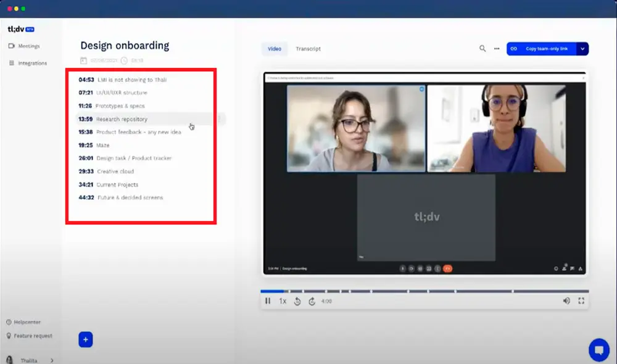Expand the arrow beside Copy team-only link
The image size is (617, 364).
click(582, 49)
